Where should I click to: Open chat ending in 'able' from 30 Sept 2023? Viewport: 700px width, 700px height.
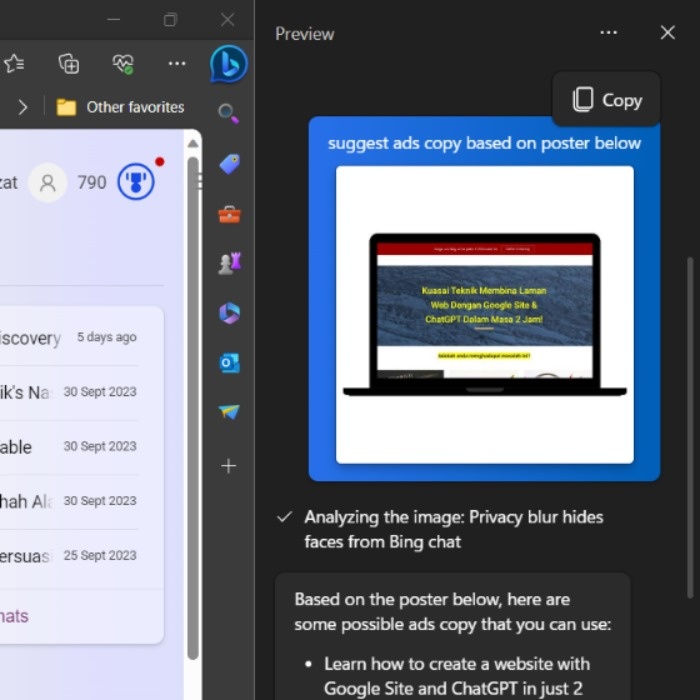(68, 446)
